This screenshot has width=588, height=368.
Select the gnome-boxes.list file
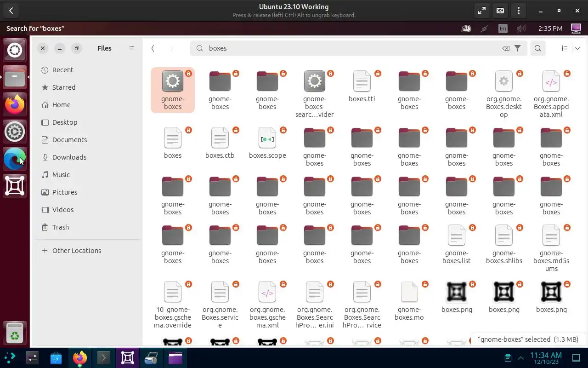tap(457, 244)
